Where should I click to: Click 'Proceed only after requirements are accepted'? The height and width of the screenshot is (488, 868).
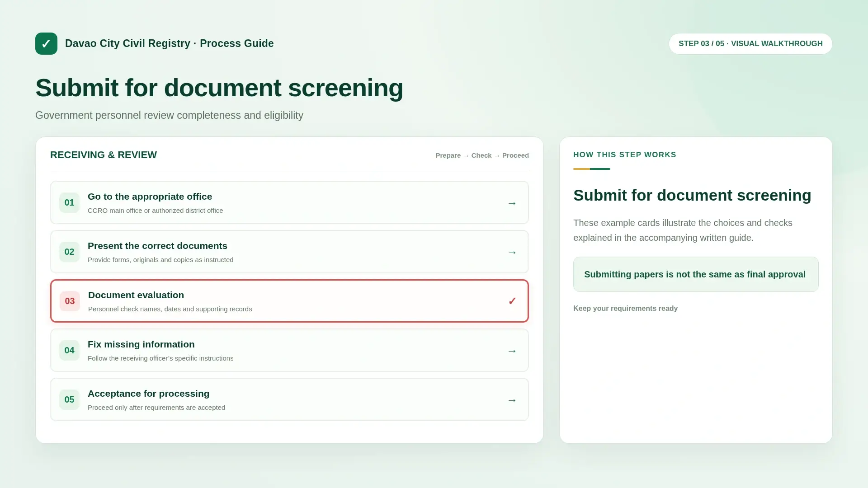click(156, 408)
